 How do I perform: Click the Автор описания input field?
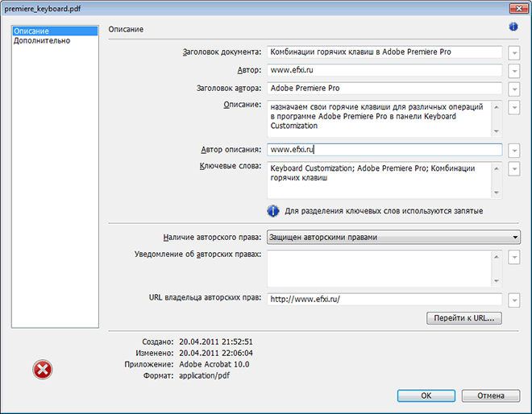pos(384,150)
